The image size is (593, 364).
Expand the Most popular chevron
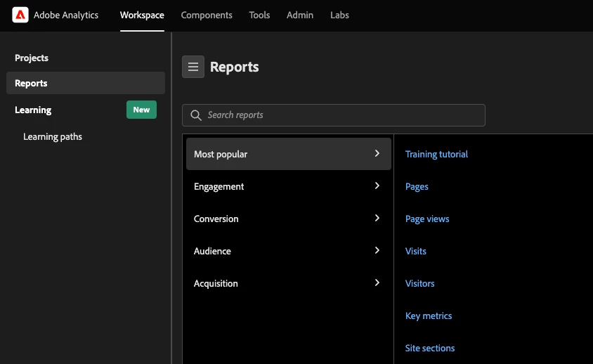pos(377,153)
